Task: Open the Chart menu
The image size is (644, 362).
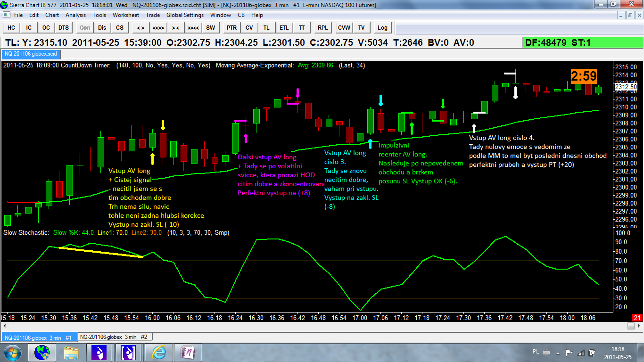Action: tap(52, 15)
